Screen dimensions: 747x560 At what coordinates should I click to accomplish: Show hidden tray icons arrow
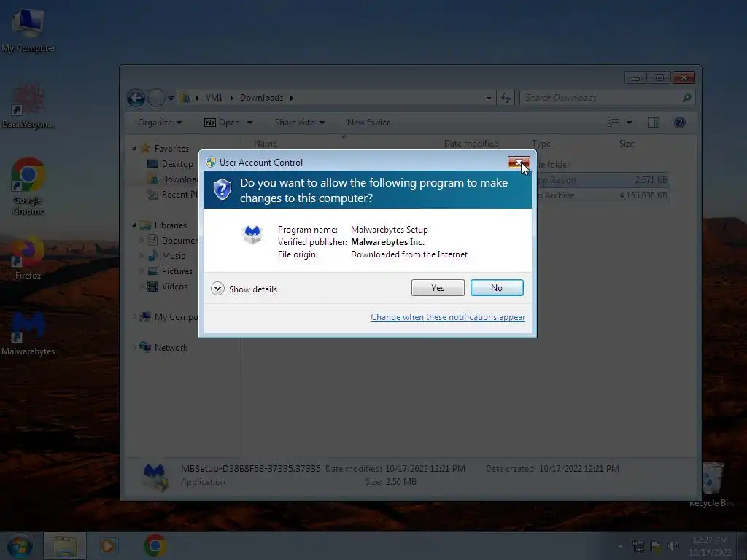coord(620,546)
